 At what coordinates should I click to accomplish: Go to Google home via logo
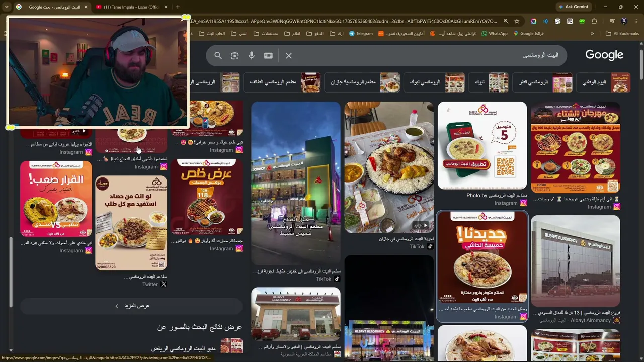pos(604,55)
